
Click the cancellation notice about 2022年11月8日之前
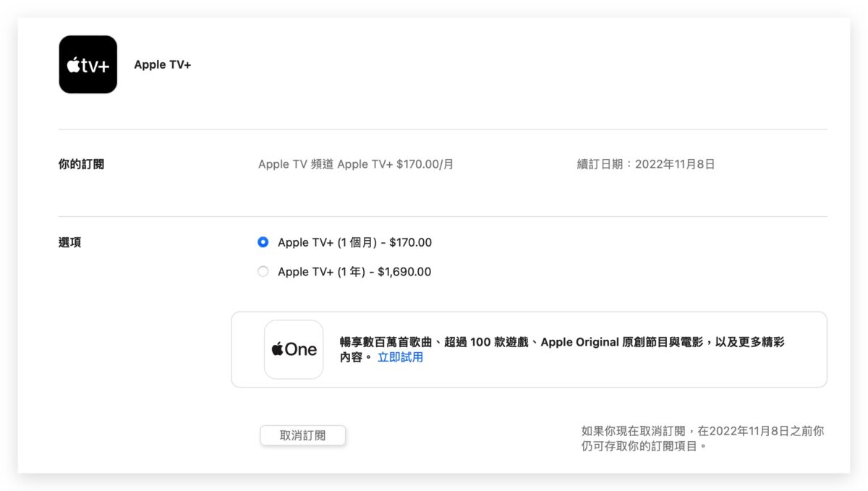(702, 438)
